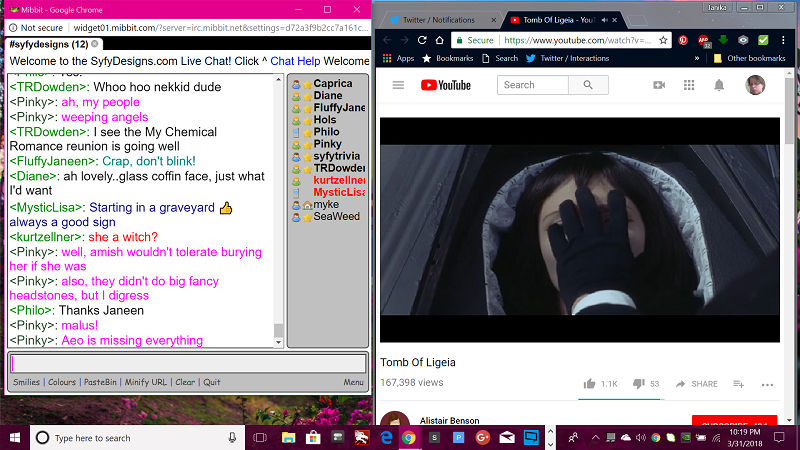Screen dimensions: 800x450
Task: Open Other bookmarks folder
Action: pyautogui.click(x=749, y=58)
